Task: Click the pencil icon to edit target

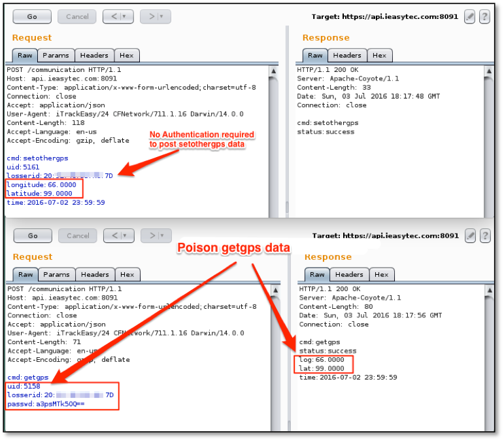Action: [469, 16]
